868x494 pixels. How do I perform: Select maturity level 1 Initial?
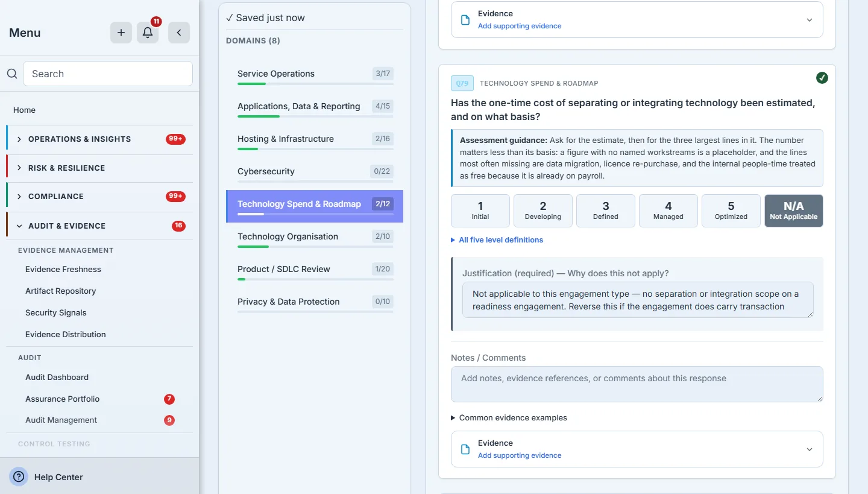480,211
